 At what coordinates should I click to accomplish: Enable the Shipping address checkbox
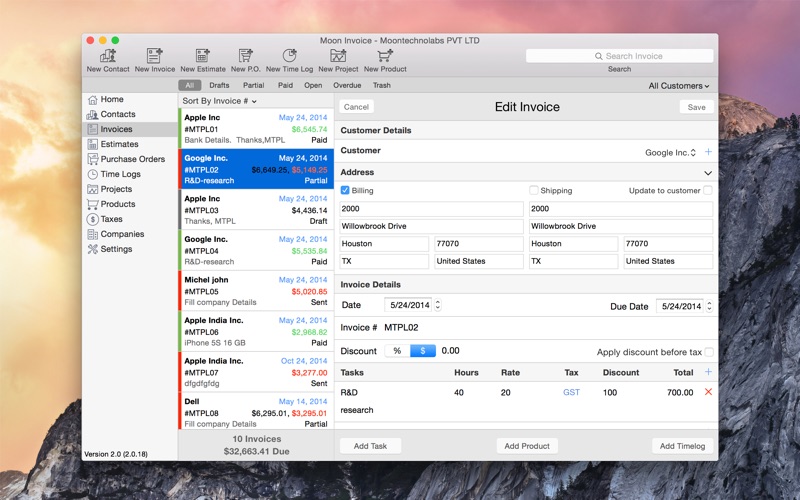coord(534,190)
